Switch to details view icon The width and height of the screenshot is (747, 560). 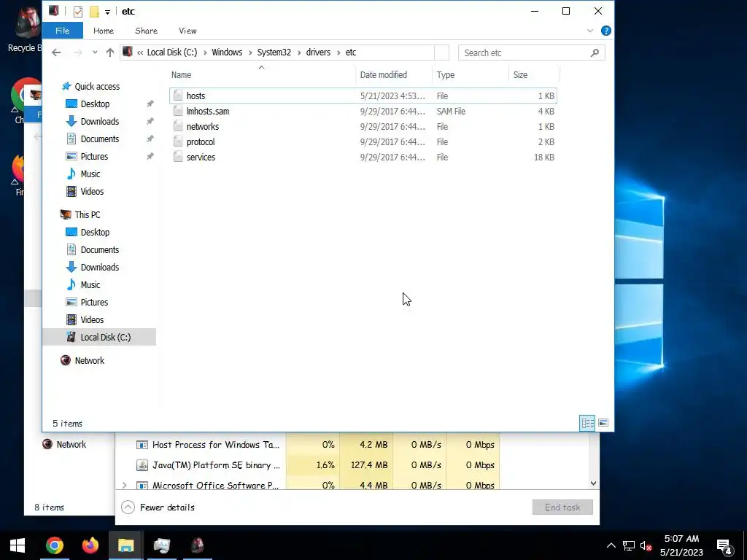587,423
